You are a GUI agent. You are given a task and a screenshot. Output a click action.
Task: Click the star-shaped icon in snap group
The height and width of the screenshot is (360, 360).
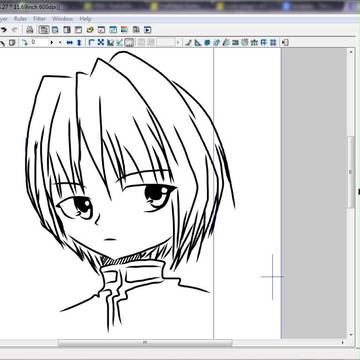[254, 43]
